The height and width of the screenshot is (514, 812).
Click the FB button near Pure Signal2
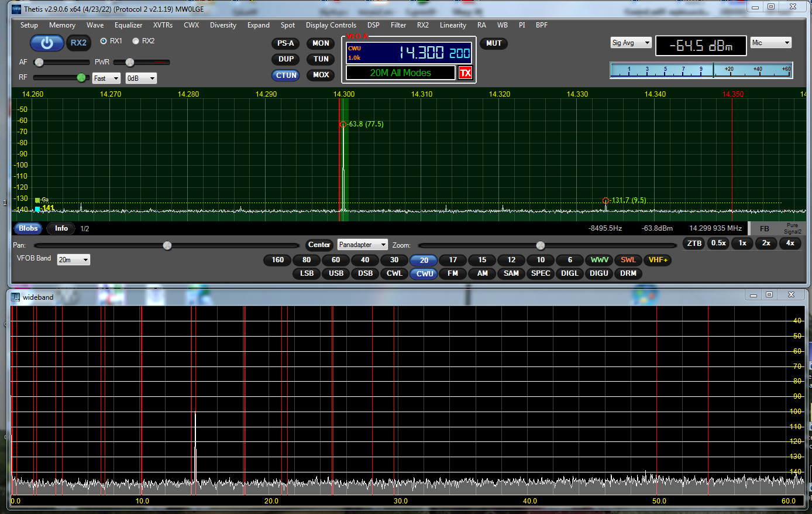click(x=765, y=228)
